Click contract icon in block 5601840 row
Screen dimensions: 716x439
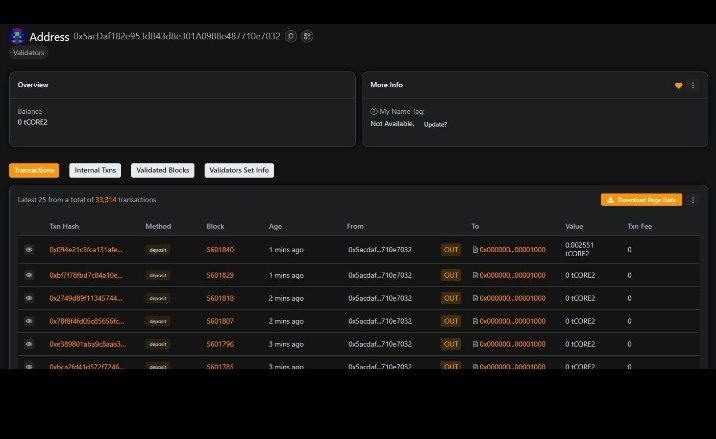coord(475,250)
